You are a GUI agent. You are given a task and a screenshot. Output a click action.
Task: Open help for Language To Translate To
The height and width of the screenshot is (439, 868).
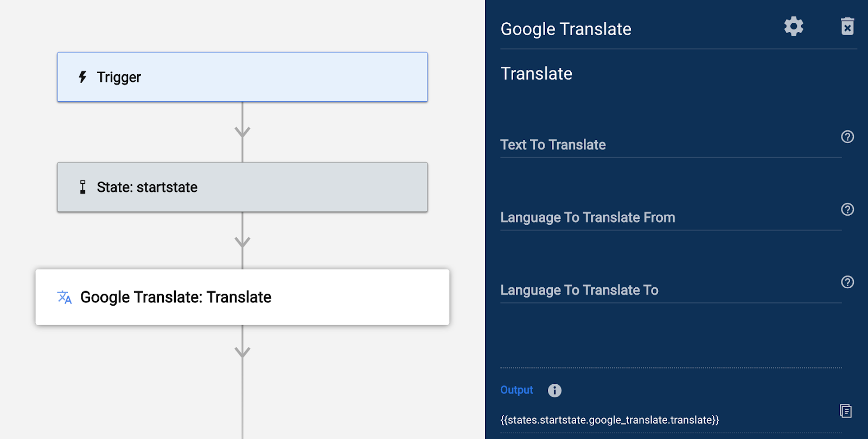pyautogui.click(x=847, y=282)
